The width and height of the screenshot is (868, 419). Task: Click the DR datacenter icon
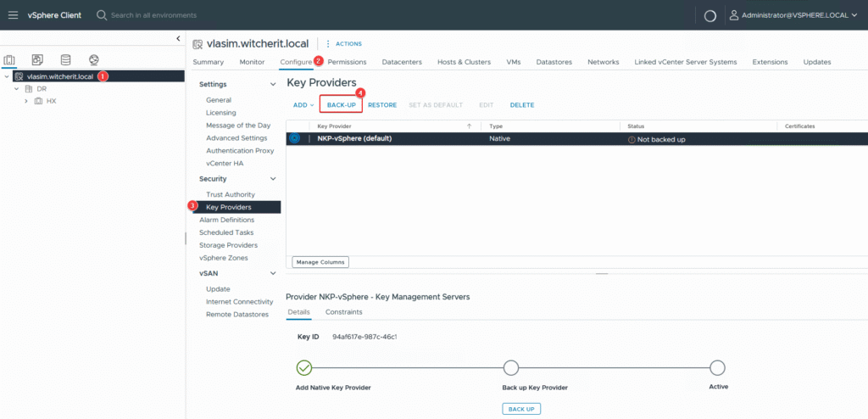[x=29, y=89]
